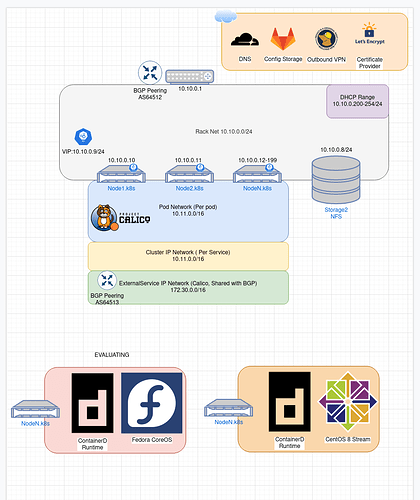Select the small blue cloud shape
Screen dimensions: 420x500
[226, 16]
